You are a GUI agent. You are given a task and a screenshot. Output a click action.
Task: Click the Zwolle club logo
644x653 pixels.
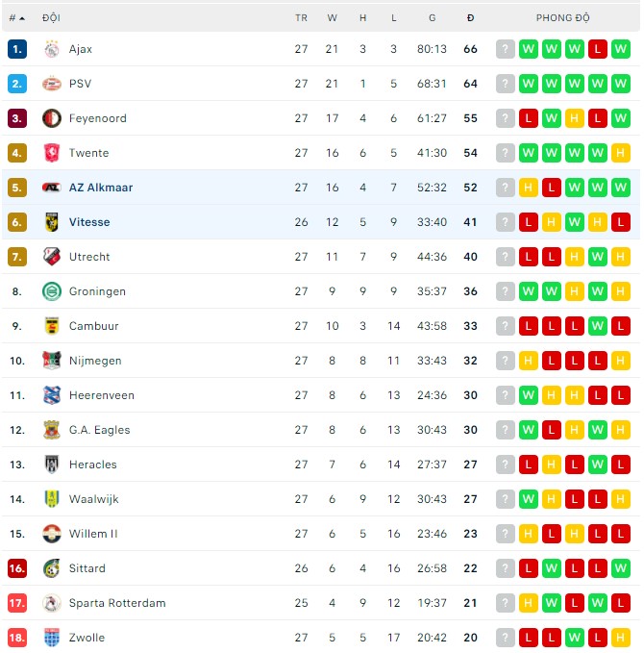(52, 638)
